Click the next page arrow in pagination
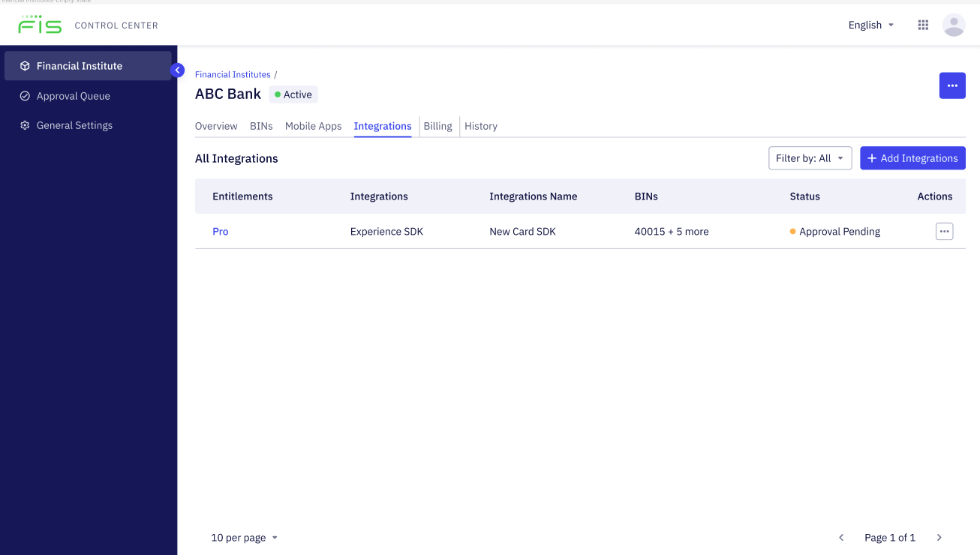This screenshot has height=555, width=980. point(939,537)
